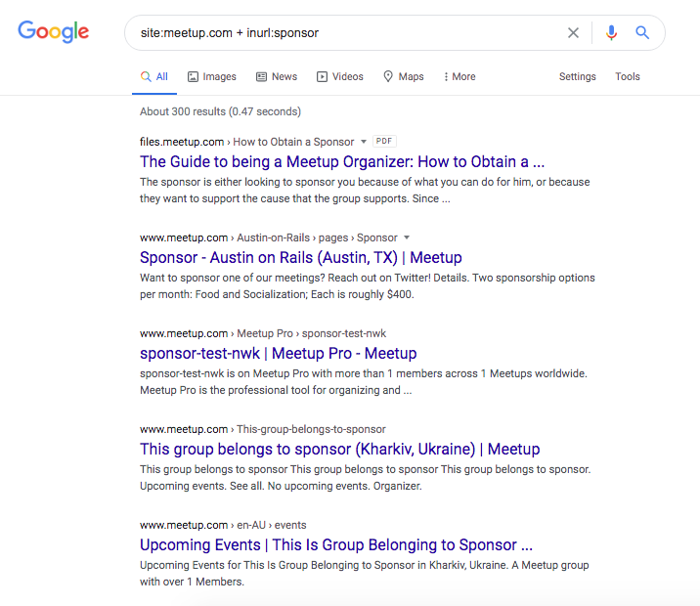Open the Videos tab
700x606 pixels.
point(339,77)
